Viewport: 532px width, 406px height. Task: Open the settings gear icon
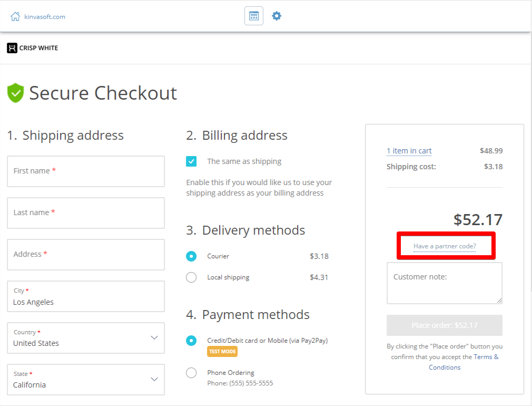pyautogui.click(x=277, y=16)
